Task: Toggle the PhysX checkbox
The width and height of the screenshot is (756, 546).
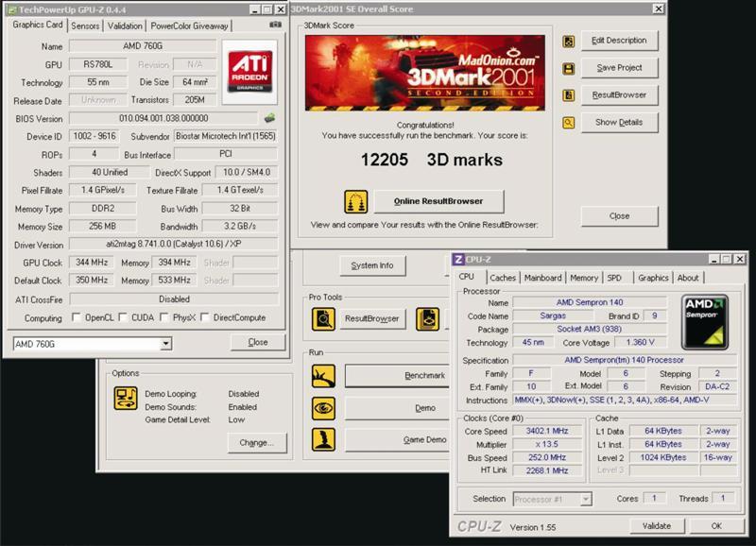Action: (x=163, y=317)
